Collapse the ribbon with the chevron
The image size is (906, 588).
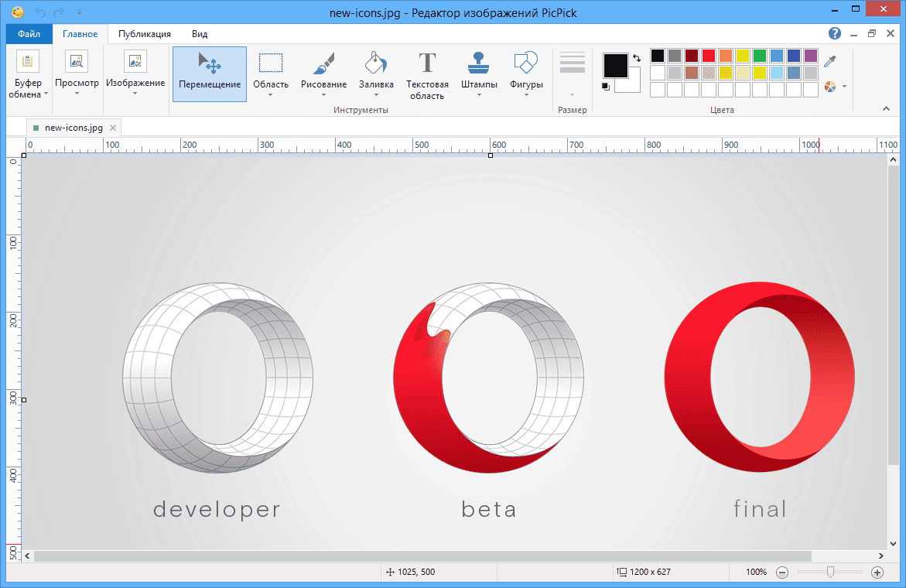886,108
